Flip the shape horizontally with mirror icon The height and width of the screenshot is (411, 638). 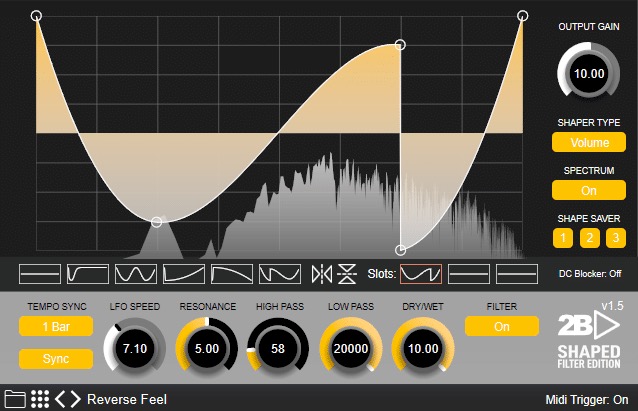pos(321,274)
